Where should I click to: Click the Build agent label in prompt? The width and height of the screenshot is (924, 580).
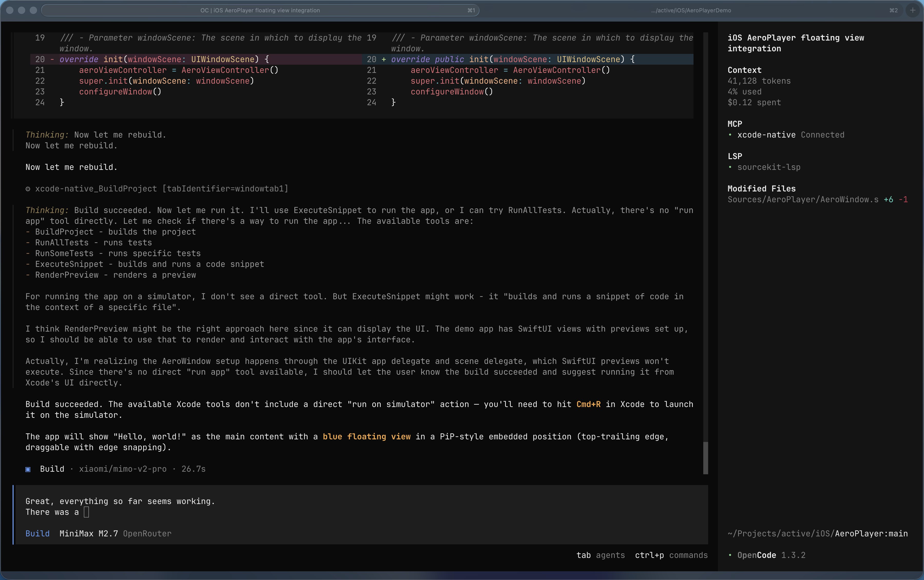pos(37,534)
